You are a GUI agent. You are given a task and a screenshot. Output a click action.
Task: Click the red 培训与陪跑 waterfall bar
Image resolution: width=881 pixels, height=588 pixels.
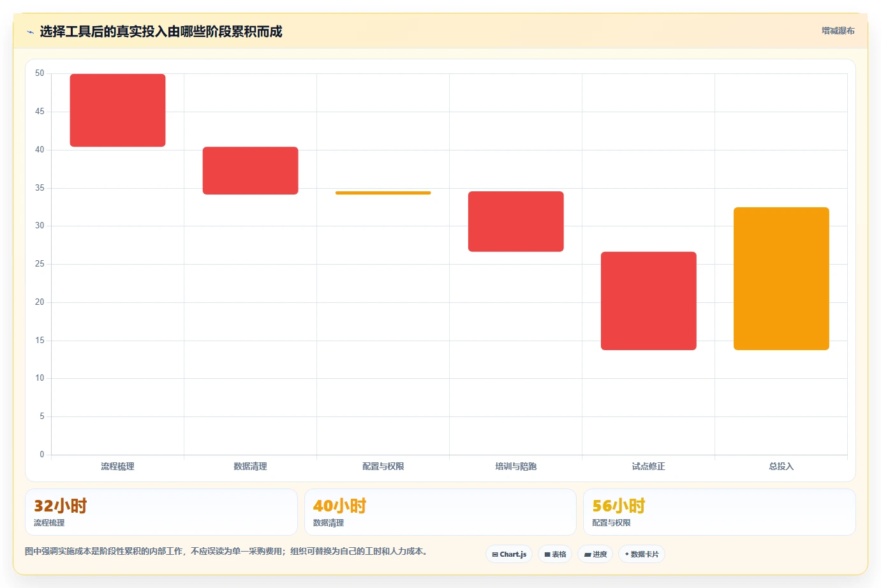coord(516,221)
